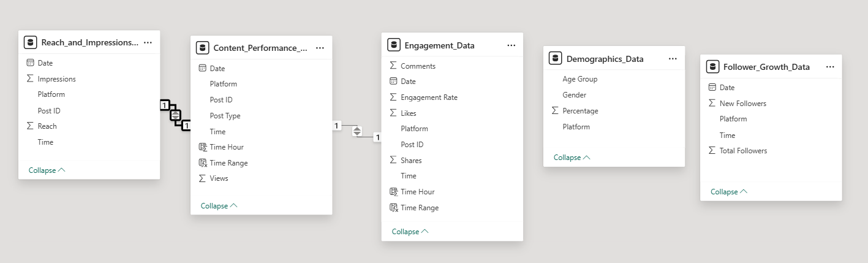The image size is (868, 263).
Task: Click sigma icon beside Reach field
Action: coord(30,126)
